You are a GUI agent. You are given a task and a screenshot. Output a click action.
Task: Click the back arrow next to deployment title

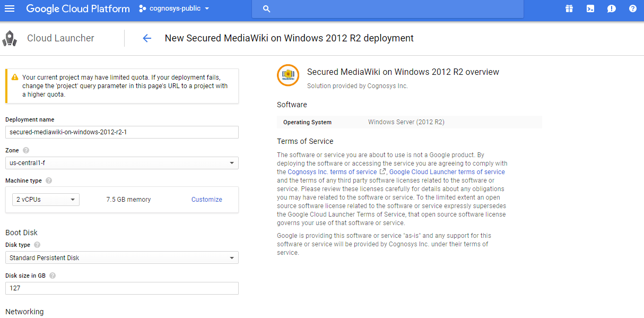point(147,38)
